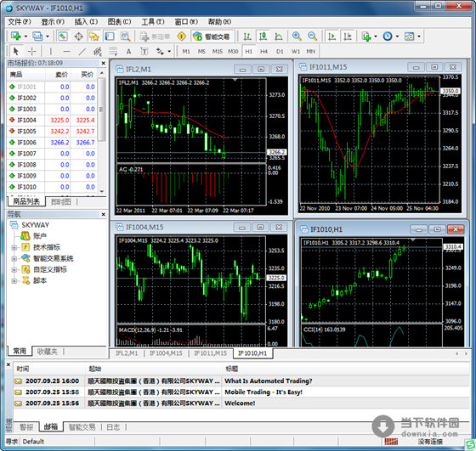Expand the 技术指标 tree node

(14, 247)
